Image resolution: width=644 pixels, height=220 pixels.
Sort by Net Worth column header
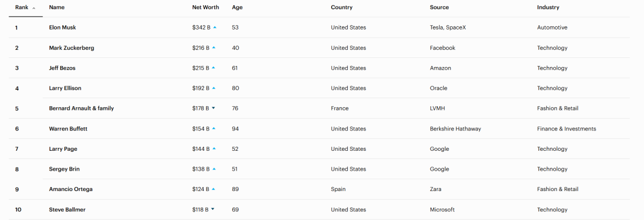[206, 8]
